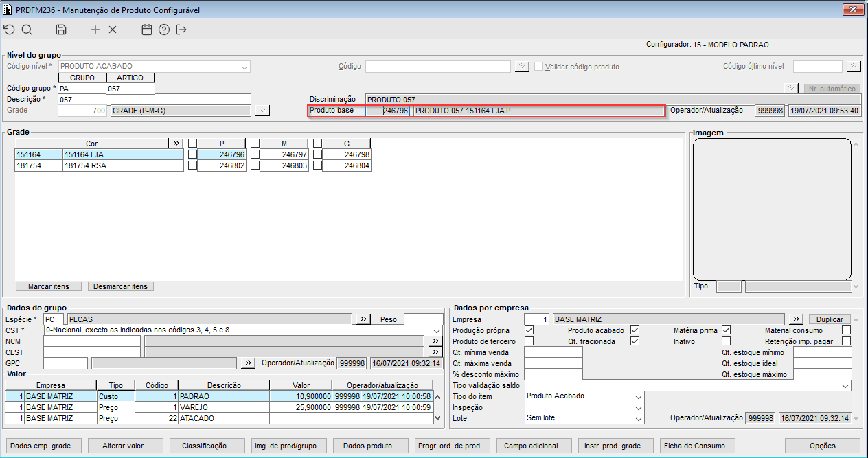Click Qt. mínima venda field

click(x=553, y=352)
